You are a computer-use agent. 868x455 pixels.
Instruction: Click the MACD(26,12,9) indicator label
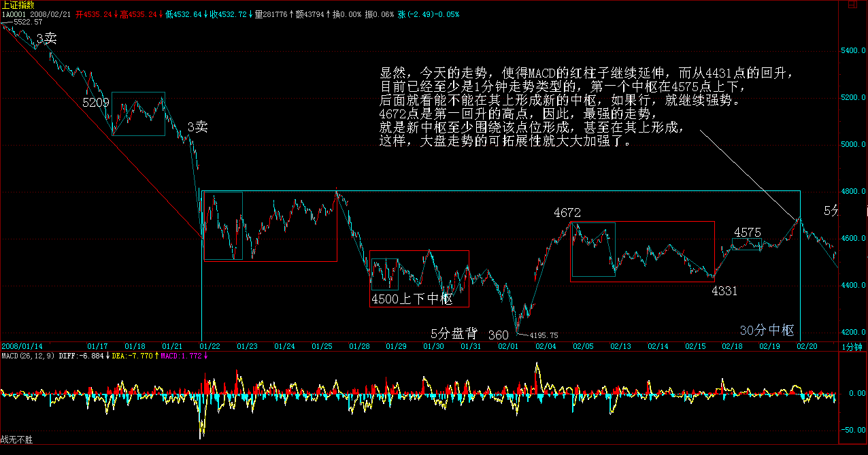(x=27, y=356)
